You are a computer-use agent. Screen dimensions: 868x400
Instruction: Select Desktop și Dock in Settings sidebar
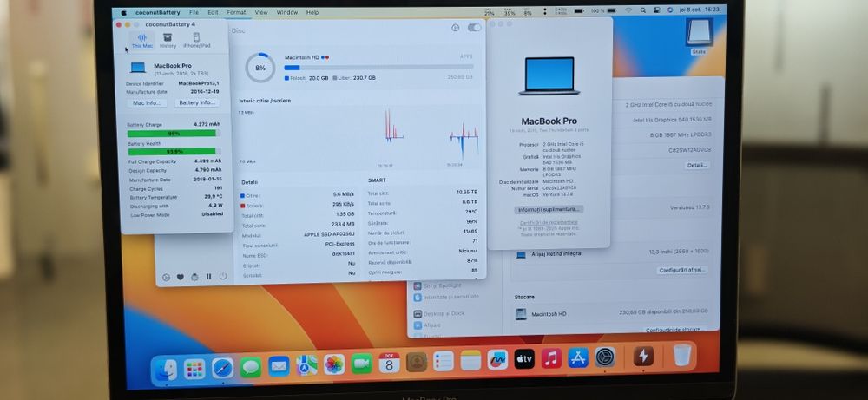(439, 314)
